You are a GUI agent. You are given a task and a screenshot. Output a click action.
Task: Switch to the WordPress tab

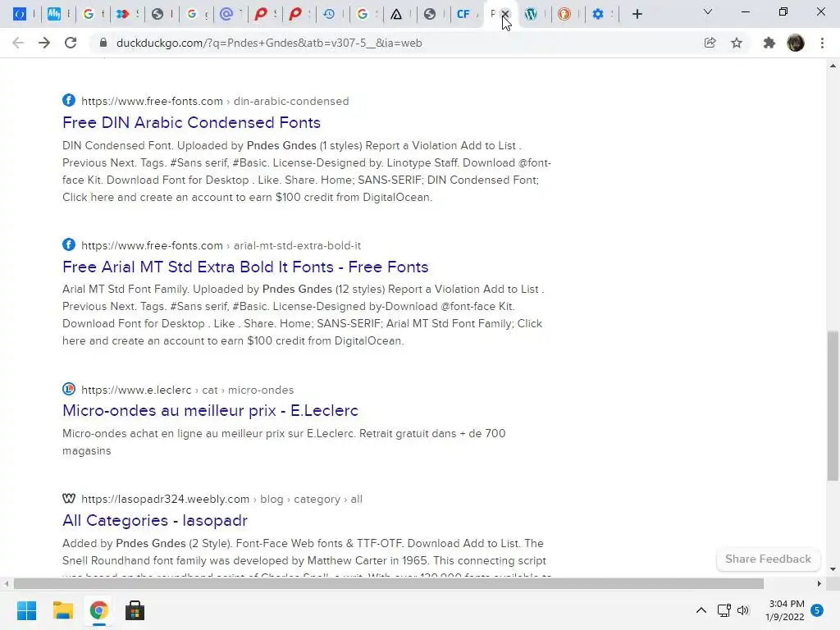click(531, 14)
